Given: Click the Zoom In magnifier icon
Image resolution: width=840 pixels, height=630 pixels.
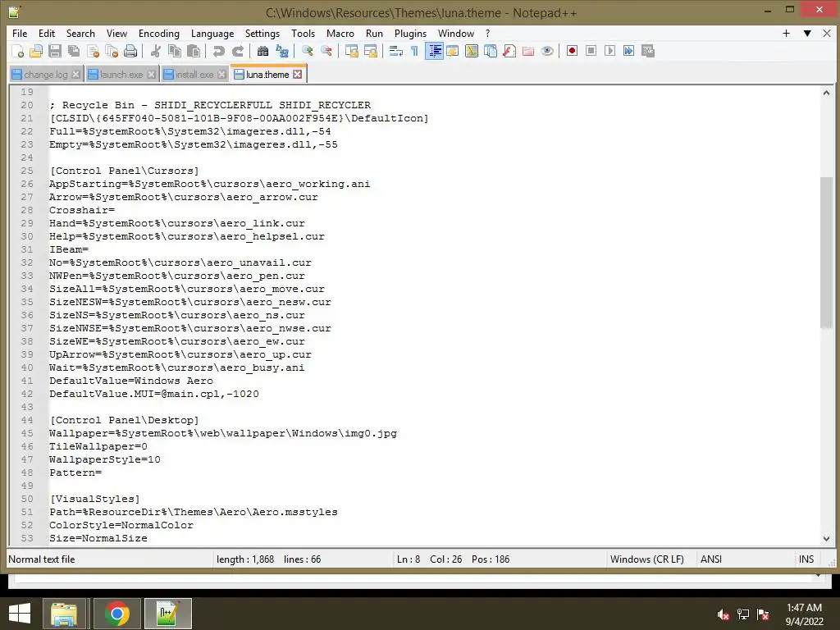Looking at the screenshot, I should pos(307,51).
